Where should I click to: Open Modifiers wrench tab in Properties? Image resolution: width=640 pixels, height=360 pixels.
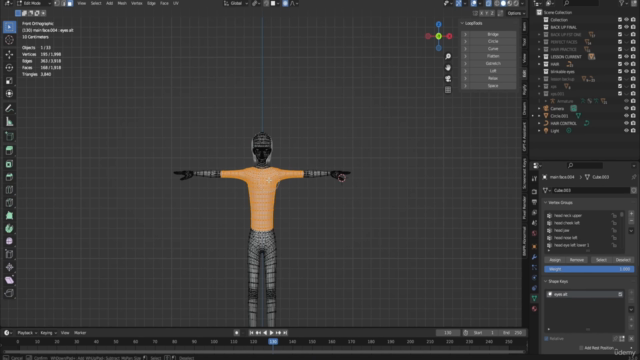click(x=534, y=257)
